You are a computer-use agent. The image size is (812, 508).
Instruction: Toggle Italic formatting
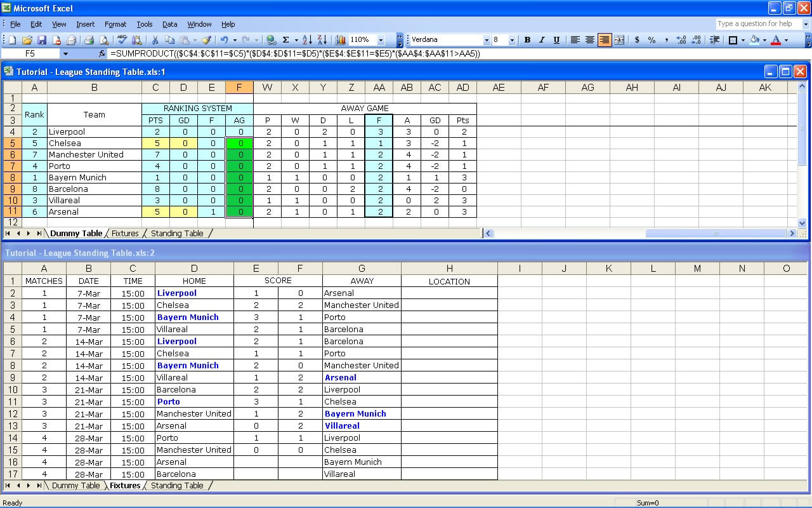pyautogui.click(x=542, y=40)
